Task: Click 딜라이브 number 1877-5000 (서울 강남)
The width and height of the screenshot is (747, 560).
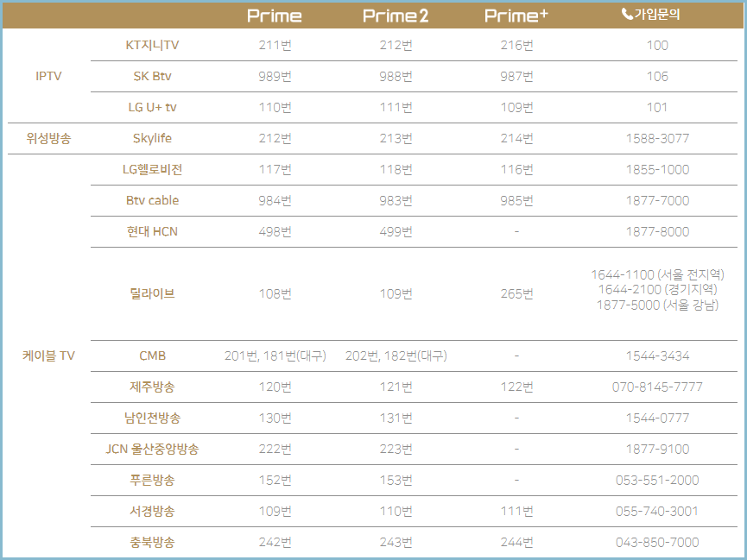Action: 657,305
